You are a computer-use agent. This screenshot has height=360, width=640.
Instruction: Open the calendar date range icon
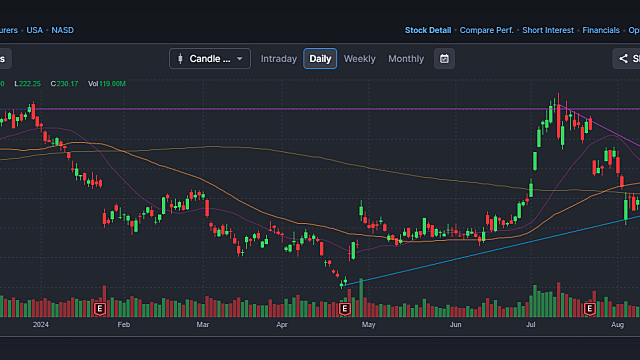click(x=444, y=59)
